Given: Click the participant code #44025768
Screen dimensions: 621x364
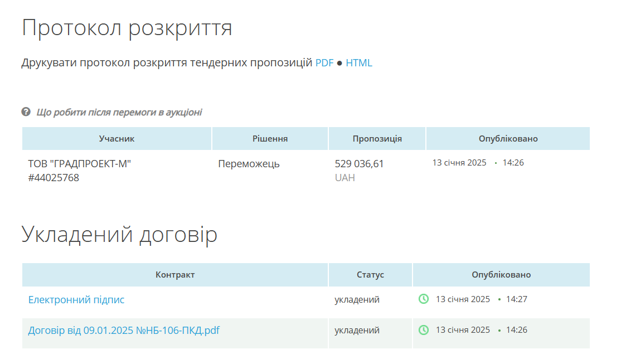Looking at the screenshot, I should click(54, 178).
